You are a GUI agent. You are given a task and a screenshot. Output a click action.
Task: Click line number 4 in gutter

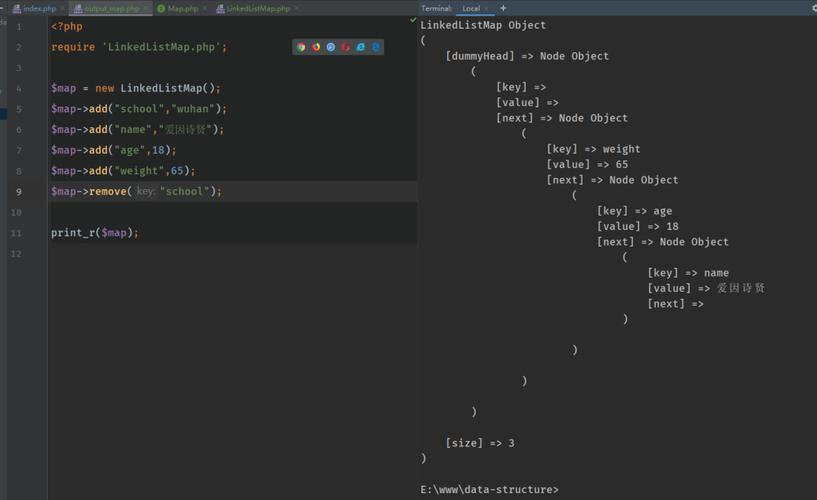click(19, 89)
